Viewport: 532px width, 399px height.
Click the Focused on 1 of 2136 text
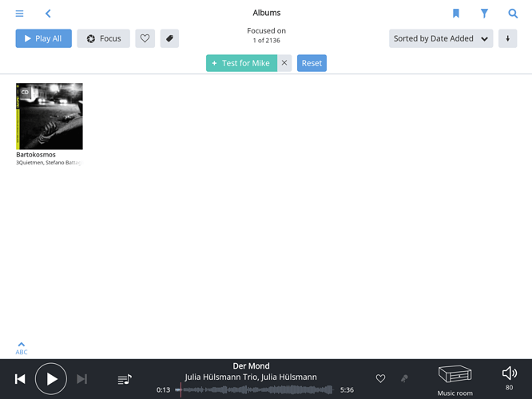tap(266, 35)
